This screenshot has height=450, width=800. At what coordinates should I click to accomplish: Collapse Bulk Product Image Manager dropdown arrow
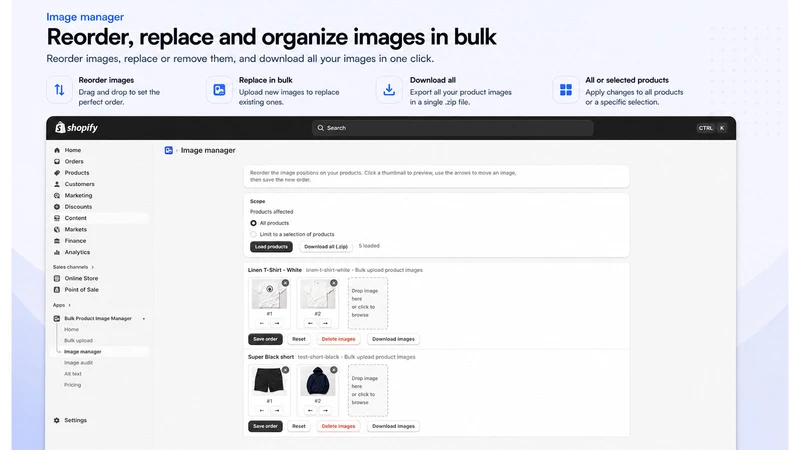144,319
